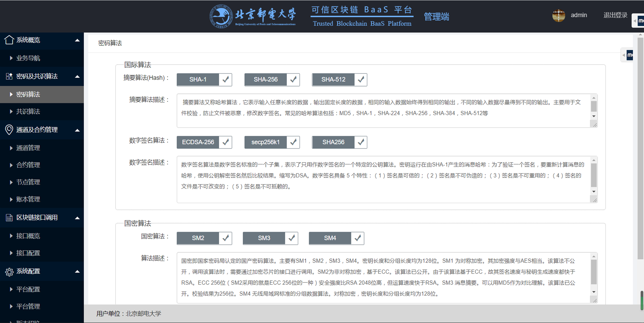Image resolution: width=644 pixels, height=323 pixels.
Task: Click the scroll-down arrow in 算法描述
Action: 594,292
